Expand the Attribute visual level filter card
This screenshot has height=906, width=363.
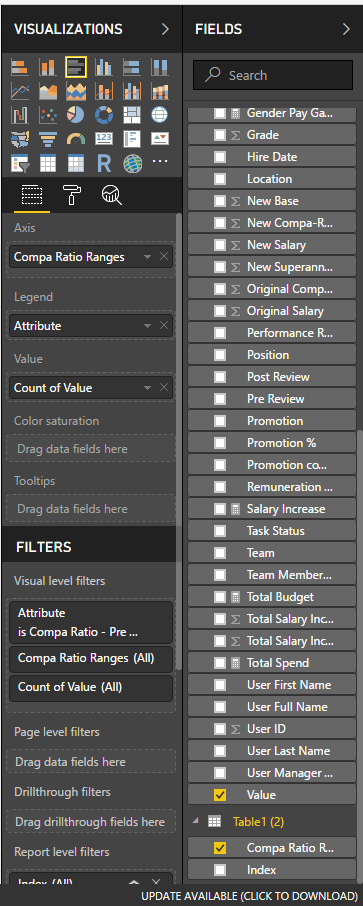[91, 622]
